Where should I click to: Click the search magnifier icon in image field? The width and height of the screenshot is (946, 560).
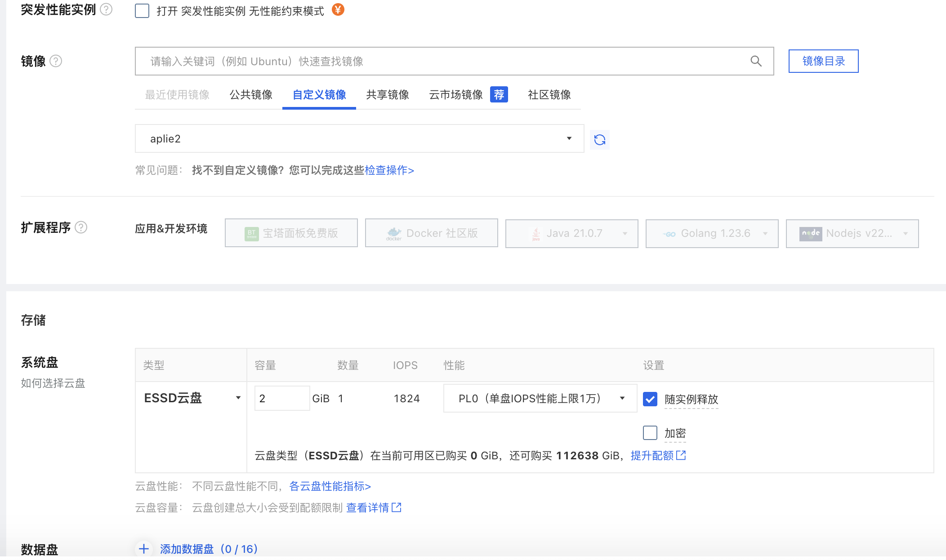[756, 61]
